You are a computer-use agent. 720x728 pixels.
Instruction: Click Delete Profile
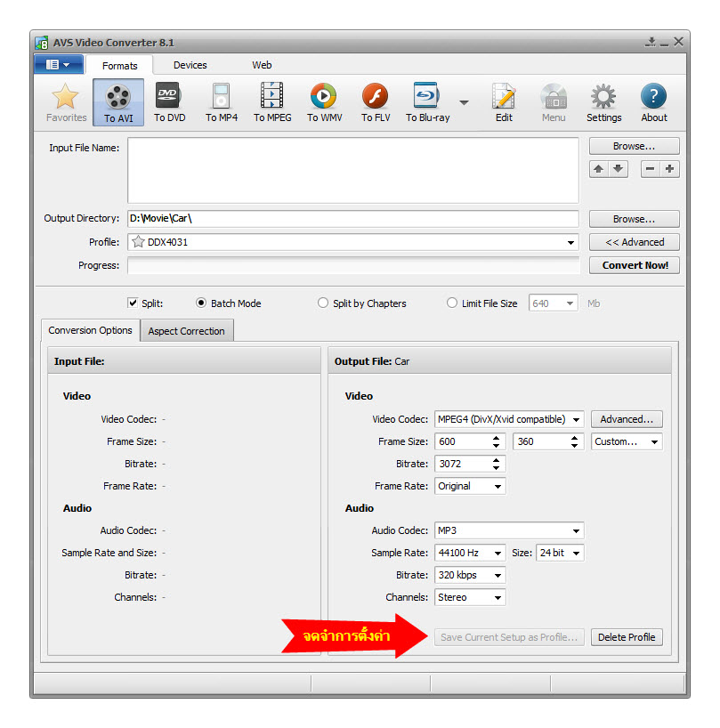(x=627, y=637)
